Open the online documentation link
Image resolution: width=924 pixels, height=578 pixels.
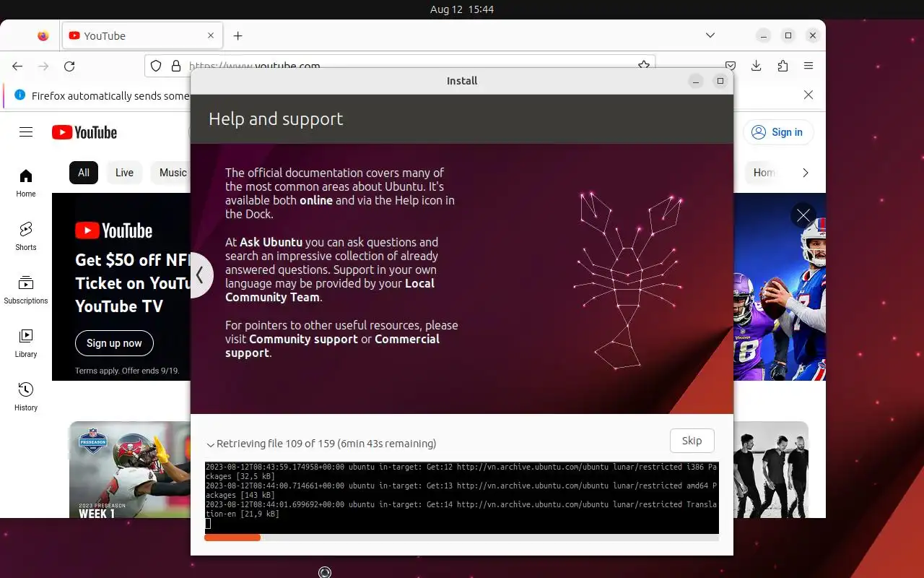point(316,200)
